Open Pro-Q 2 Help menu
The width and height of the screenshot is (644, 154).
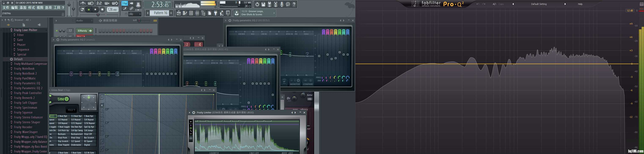click(580, 4)
